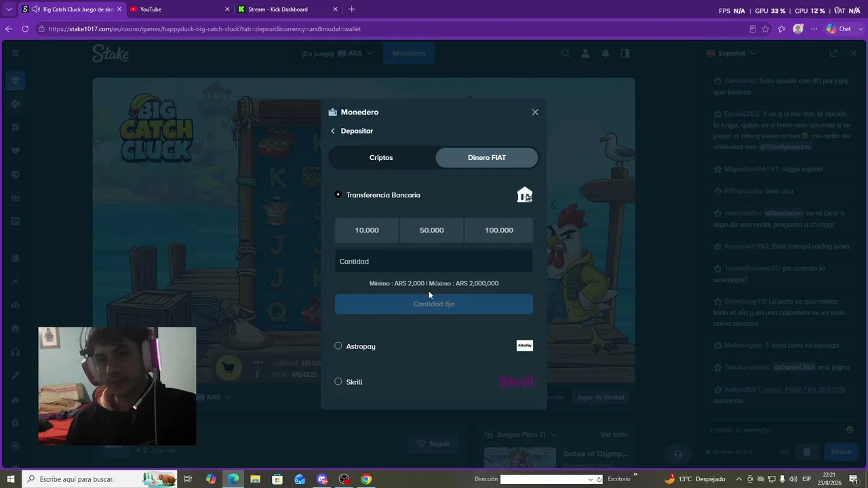This screenshot has width=868, height=488.
Task: Open the browser Chat sidebar button
Action: coord(839,29)
